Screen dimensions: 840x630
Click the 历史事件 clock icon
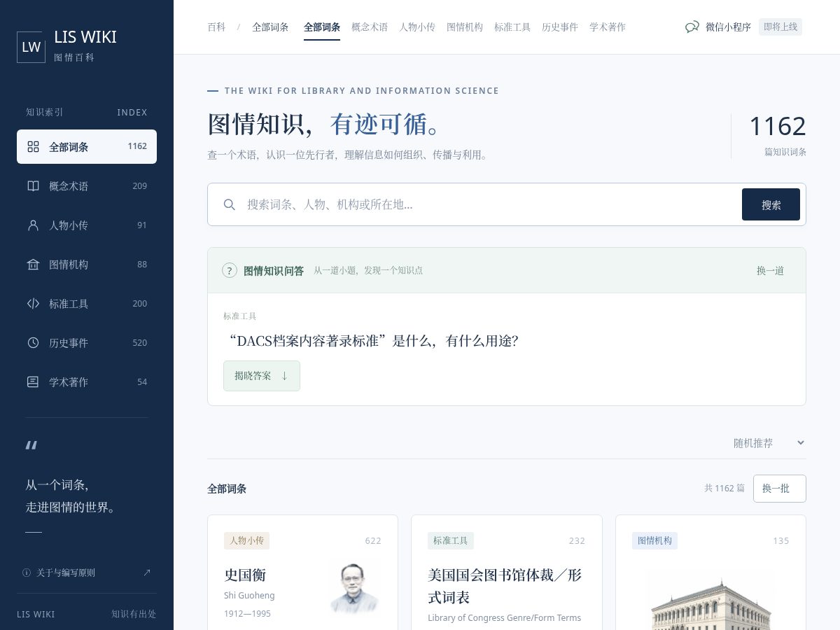click(x=33, y=343)
